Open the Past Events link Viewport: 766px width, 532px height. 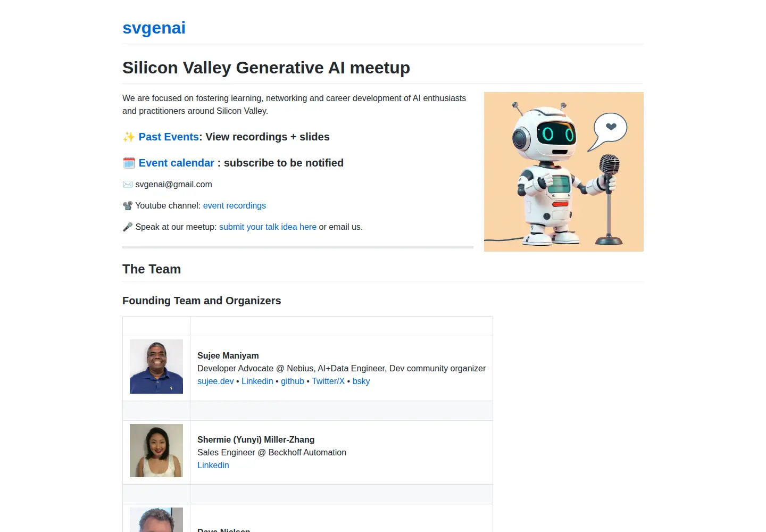pos(169,137)
